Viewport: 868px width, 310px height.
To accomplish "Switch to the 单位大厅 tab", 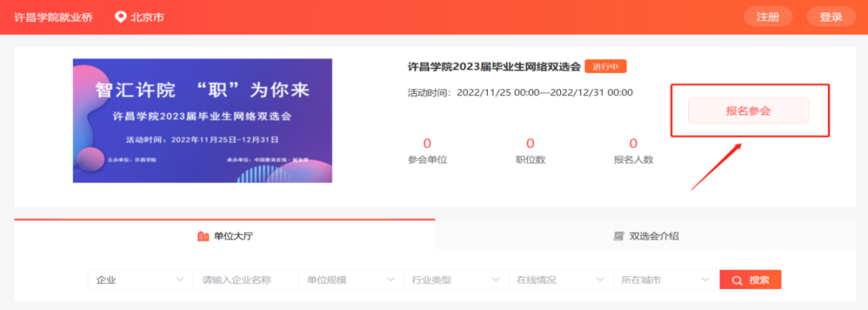I will pyautogui.click(x=225, y=235).
